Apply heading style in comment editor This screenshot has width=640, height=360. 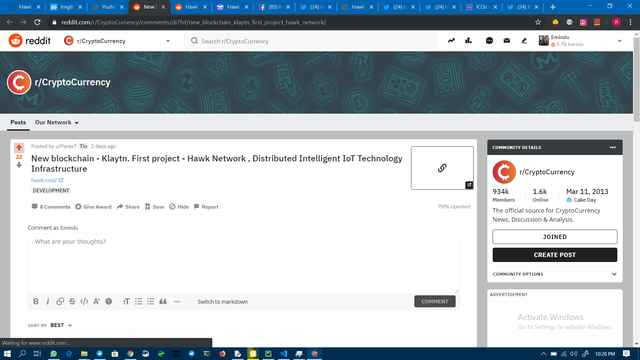126,302
